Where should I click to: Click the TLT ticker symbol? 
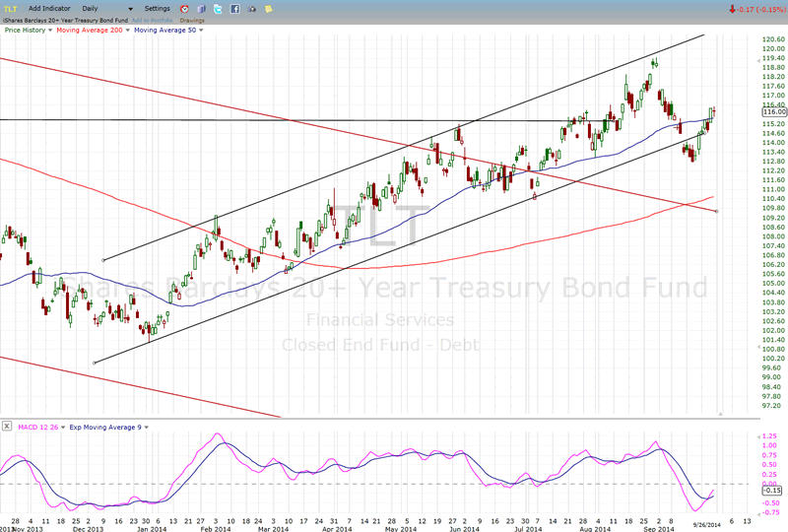coord(12,8)
